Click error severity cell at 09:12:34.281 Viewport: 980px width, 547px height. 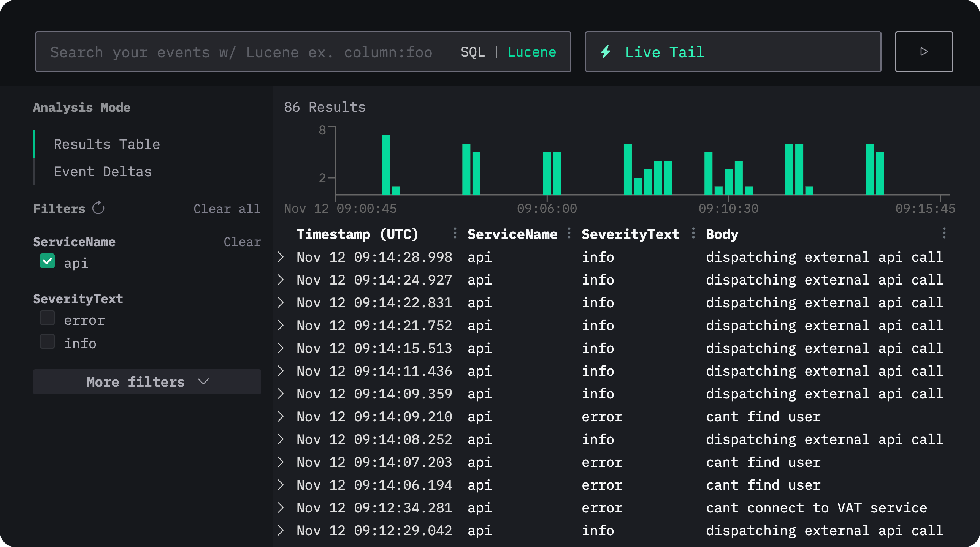tap(602, 508)
